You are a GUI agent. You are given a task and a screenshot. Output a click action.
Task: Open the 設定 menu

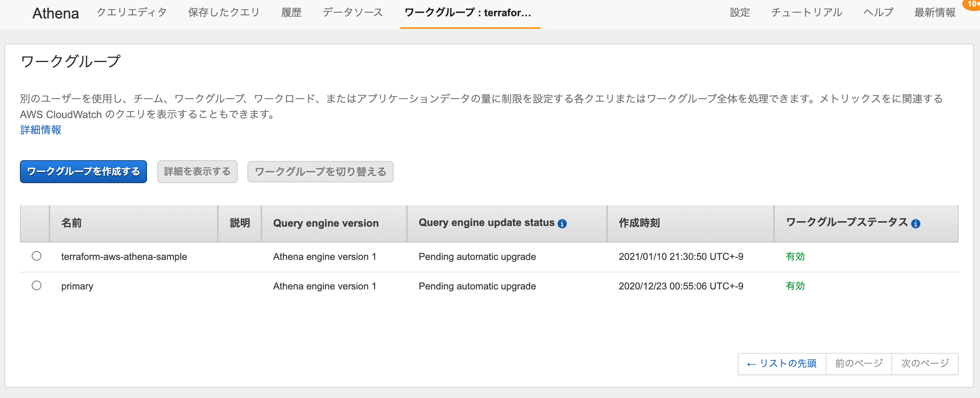[x=739, y=13]
